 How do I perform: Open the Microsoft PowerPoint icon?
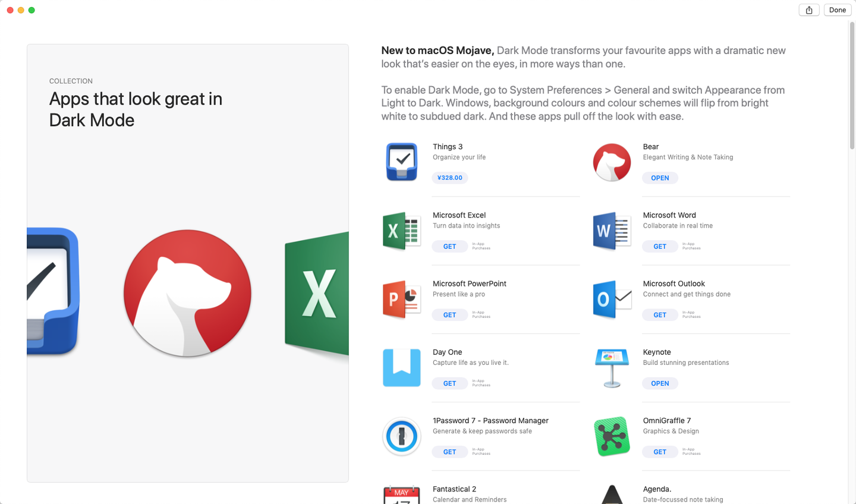pyautogui.click(x=402, y=299)
